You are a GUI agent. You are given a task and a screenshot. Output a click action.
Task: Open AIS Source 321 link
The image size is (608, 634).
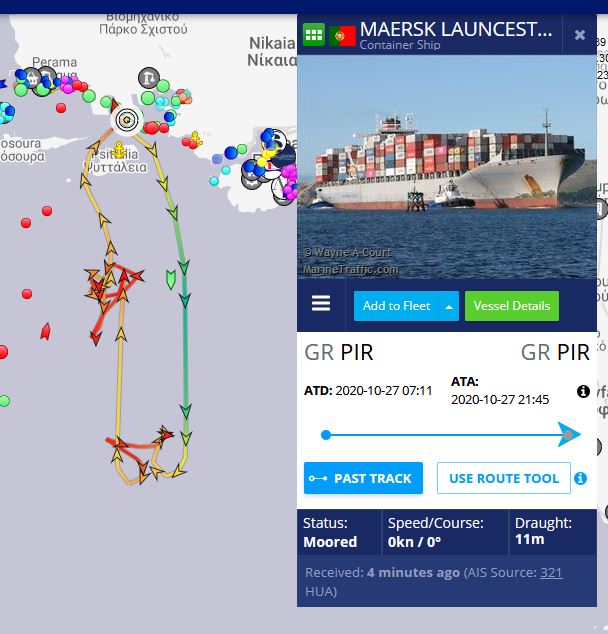pos(551,573)
